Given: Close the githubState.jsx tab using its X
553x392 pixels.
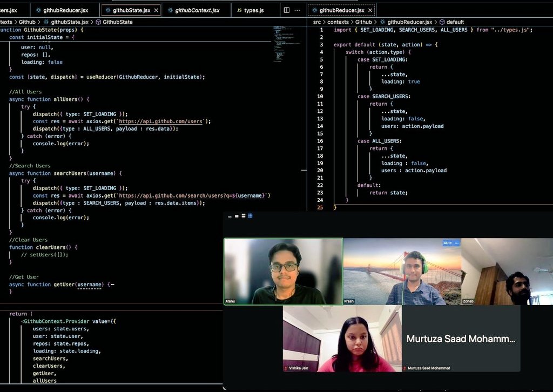Looking at the screenshot, I should click(156, 10).
